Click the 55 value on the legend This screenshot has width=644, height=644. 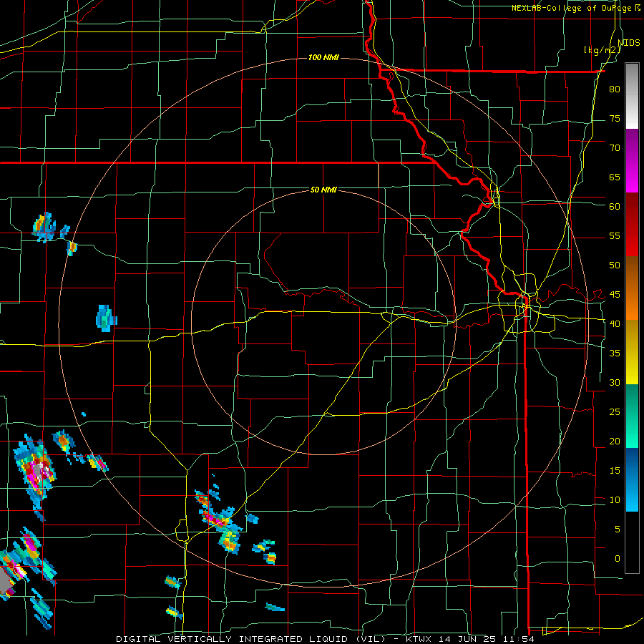(x=615, y=235)
